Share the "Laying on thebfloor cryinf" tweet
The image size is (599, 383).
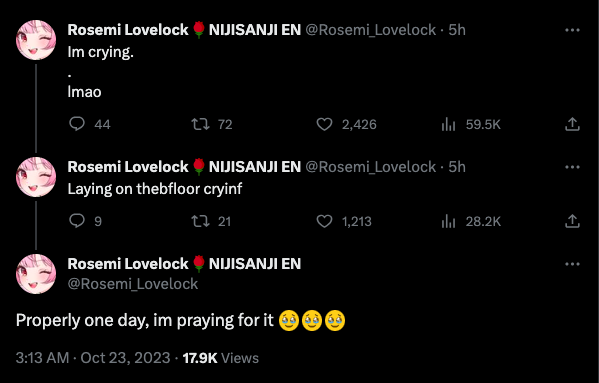pyautogui.click(x=572, y=221)
